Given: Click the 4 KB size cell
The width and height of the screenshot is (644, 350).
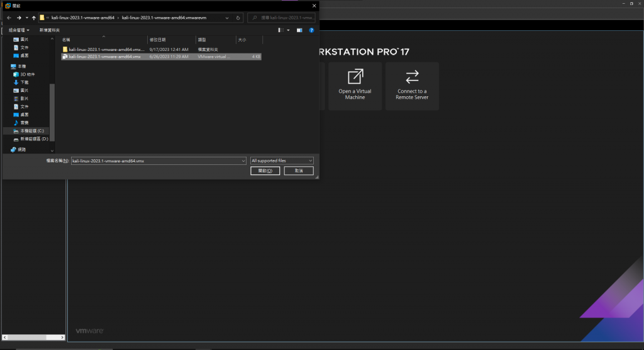Looking at the screenshot, I should pyautogui.click(x=256, y=57).
